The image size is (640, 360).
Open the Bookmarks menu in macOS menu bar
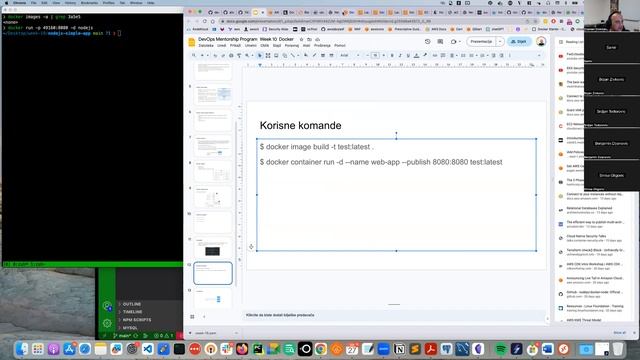89,3
